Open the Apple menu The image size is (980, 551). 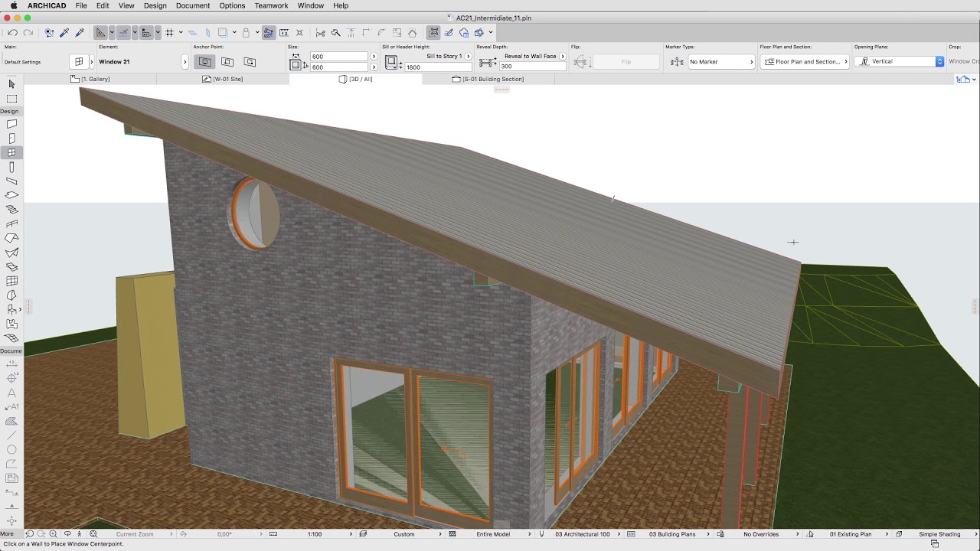14,5
